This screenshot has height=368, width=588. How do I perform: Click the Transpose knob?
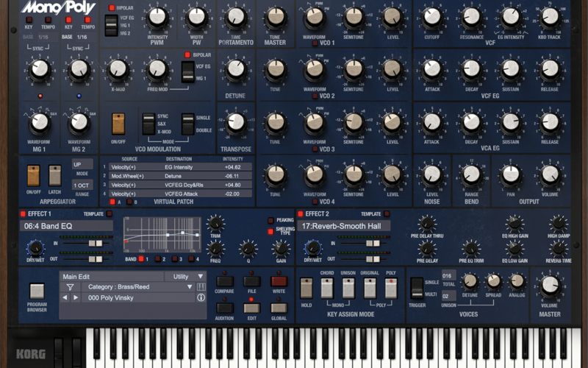[236, 122]
